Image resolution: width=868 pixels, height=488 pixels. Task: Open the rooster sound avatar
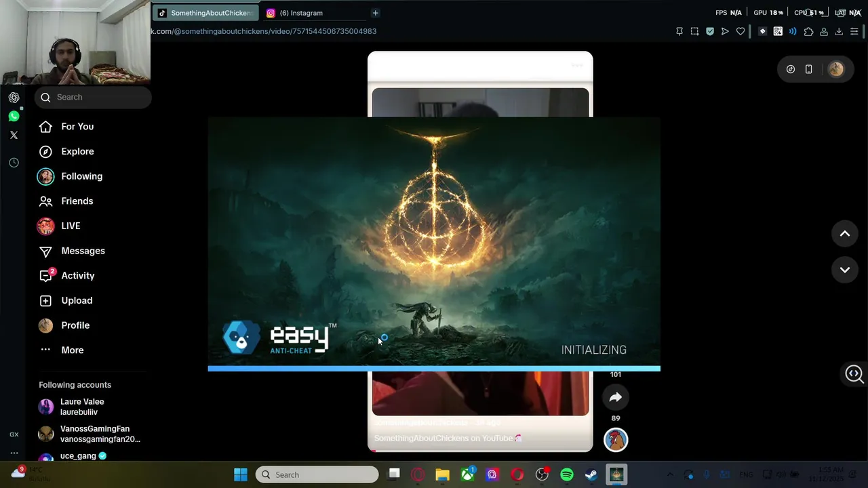(616, 440)
